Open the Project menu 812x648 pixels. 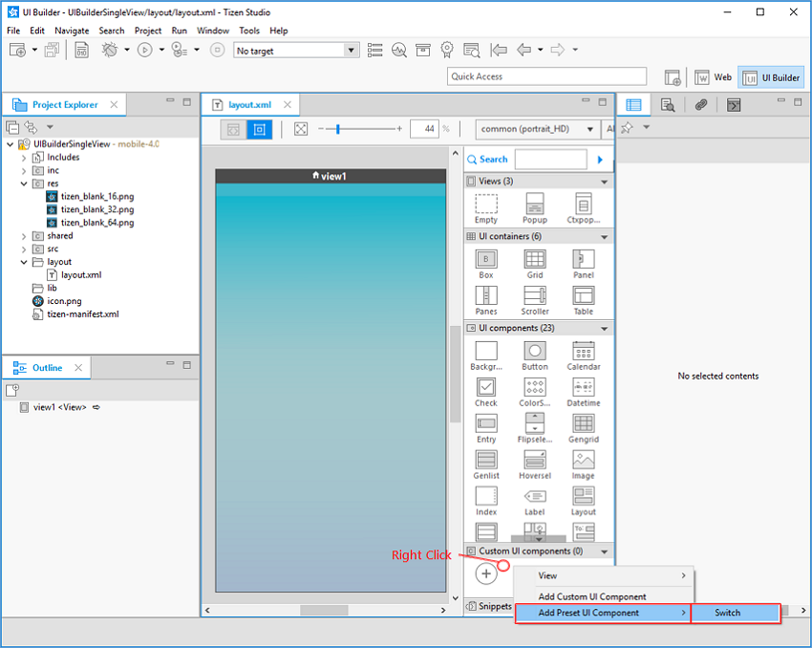click(148, 30)
